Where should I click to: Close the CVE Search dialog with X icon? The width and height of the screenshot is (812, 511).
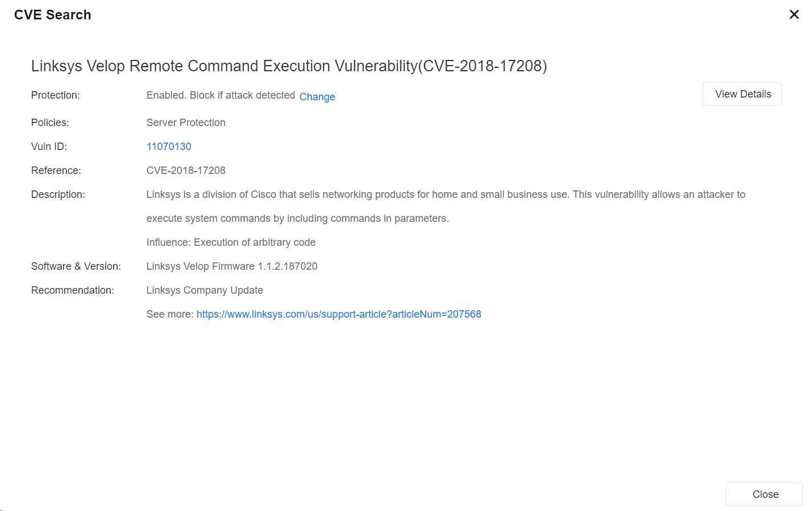point(794,15)
